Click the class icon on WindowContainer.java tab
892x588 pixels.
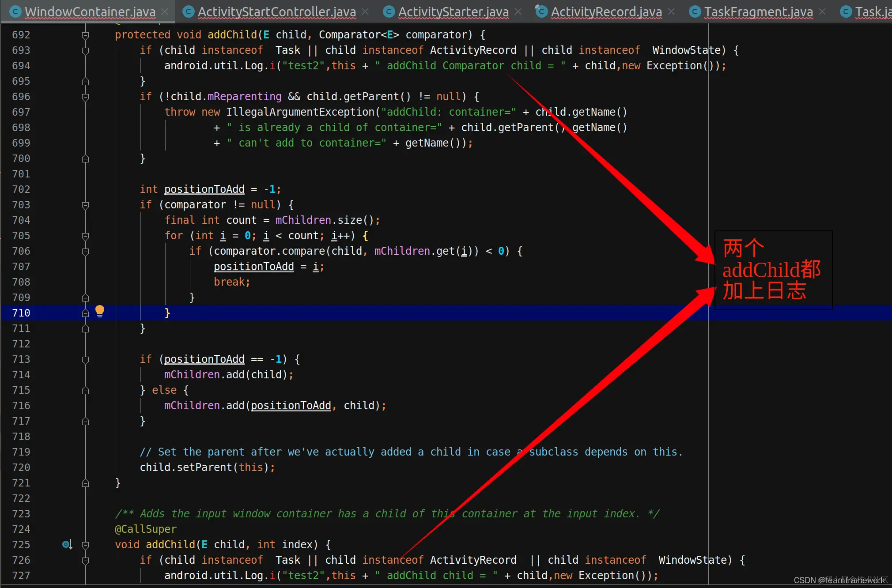pyautogui.click(x=15, y=12)
